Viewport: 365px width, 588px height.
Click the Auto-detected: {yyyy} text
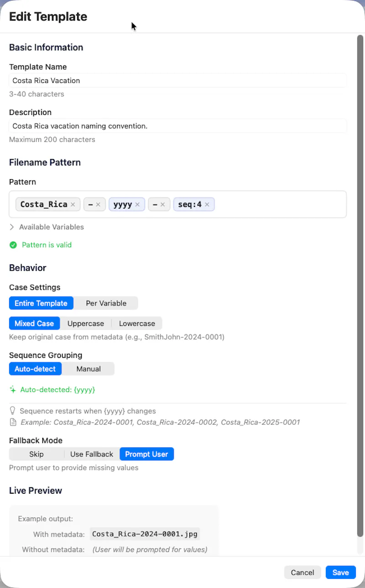(x=57, y=390)
